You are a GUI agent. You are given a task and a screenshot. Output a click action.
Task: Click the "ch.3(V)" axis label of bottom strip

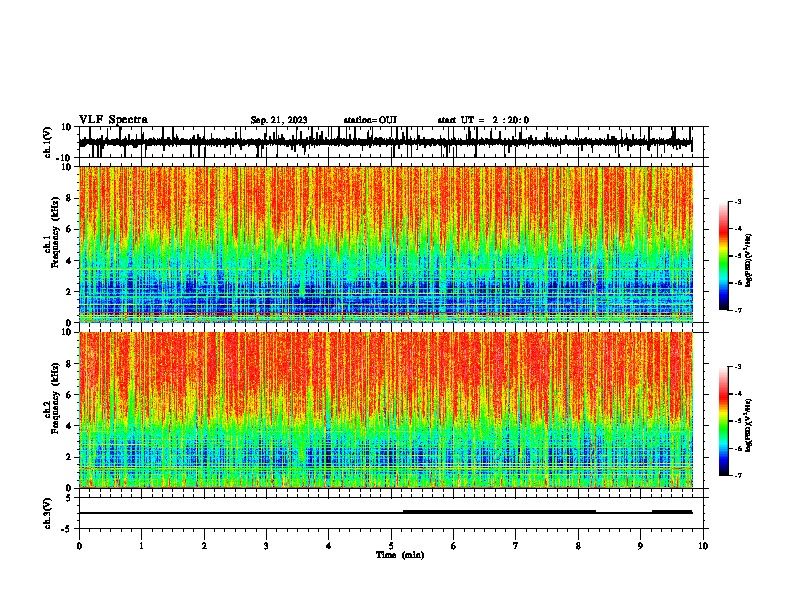coord(48,513)
